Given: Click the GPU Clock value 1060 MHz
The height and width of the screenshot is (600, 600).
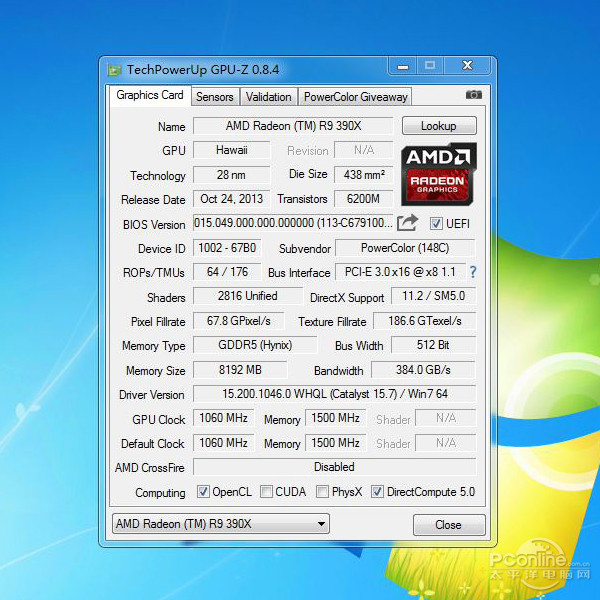Looking at the screenshot, I should click(224, 418).
